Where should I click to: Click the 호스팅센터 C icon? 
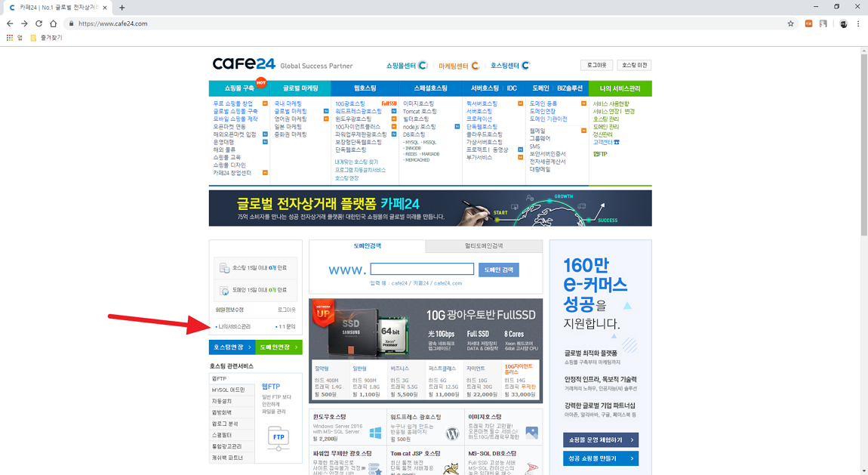(526, 66)
